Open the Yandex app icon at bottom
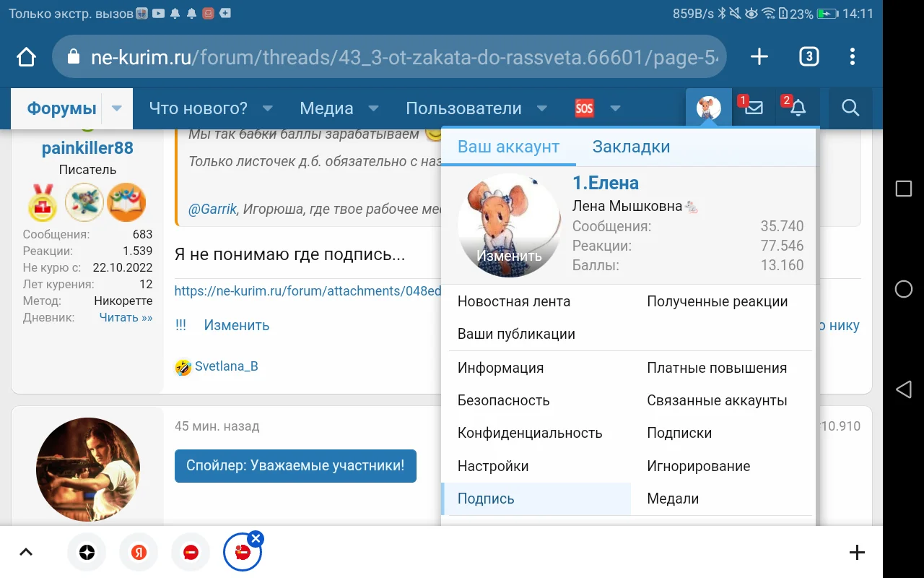Screen dimensions: 924x578 pyautogui.click(x=139, y=551)
